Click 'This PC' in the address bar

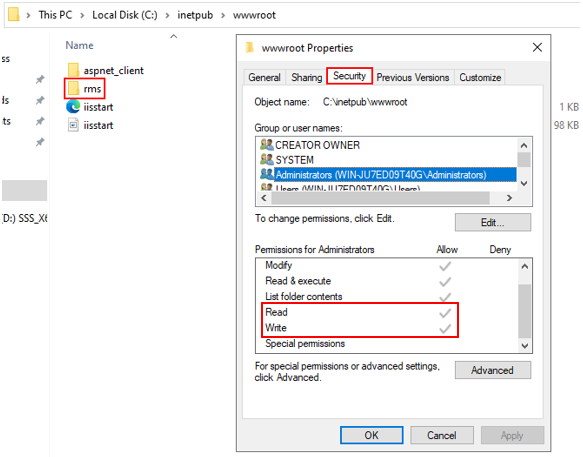tap(55, 15)
